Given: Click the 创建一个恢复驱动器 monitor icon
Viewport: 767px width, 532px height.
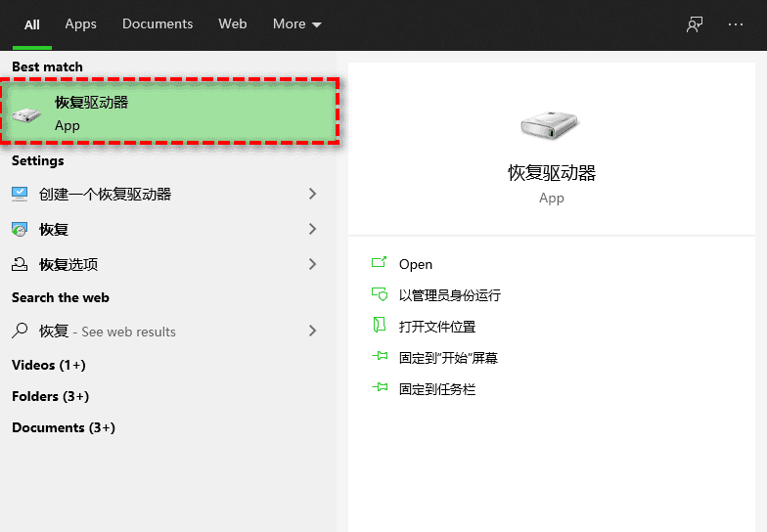Looking at the screenshot, I should (20, 194).
